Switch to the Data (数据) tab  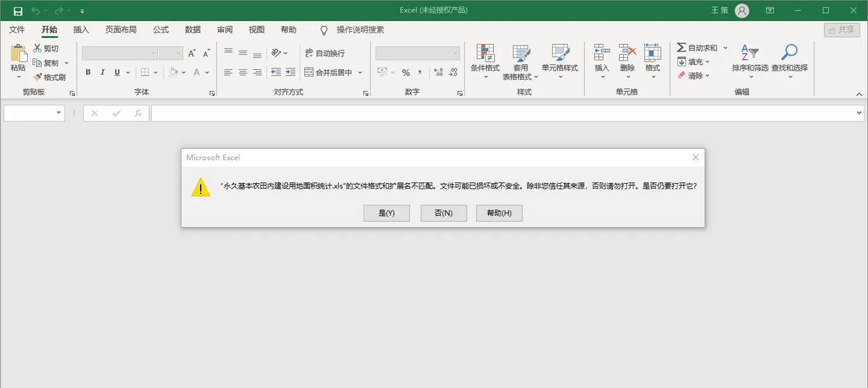point(193,30)
